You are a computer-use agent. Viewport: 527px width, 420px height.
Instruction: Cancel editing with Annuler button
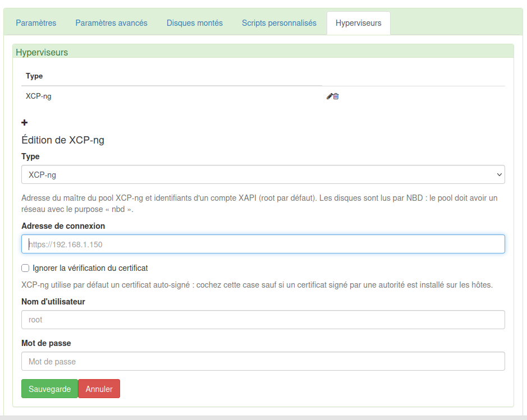point(99,389)
